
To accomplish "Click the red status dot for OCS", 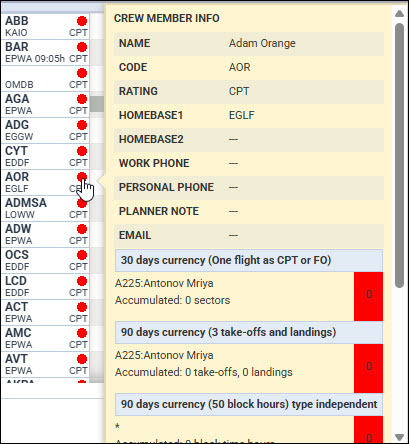I will (x=82, y=255).
